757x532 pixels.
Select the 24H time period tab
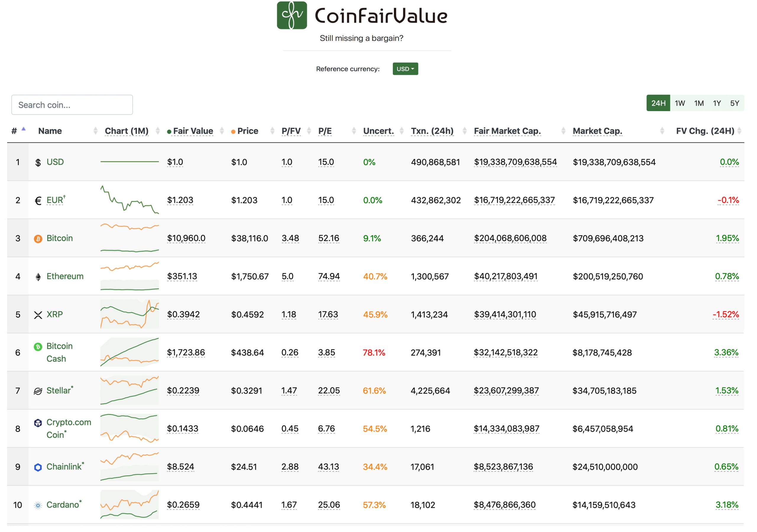[657, 104]
